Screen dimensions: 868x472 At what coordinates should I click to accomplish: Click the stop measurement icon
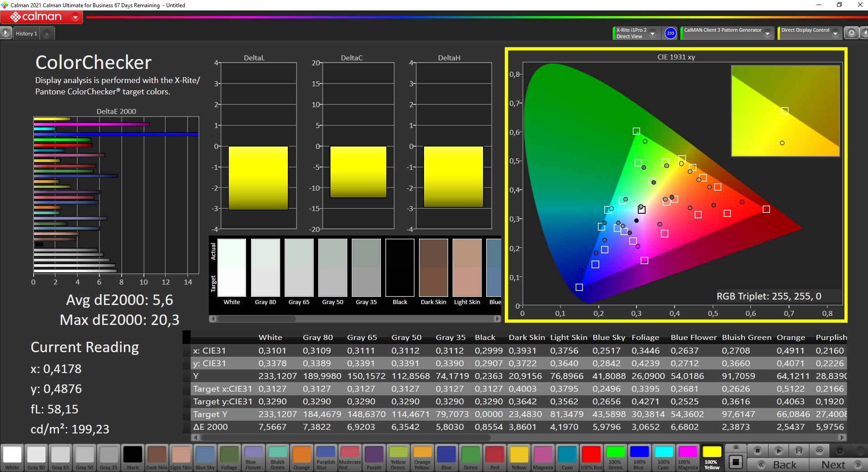point(757,451)
